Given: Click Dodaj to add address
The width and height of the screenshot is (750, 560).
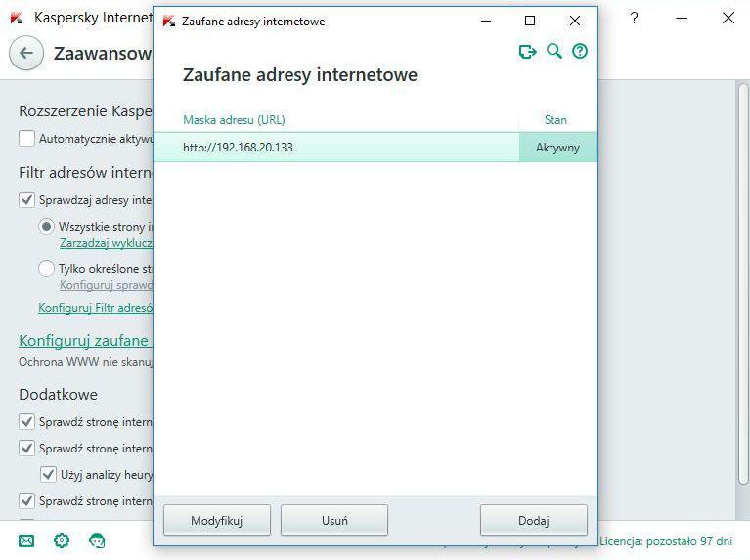Looking at the screenshot, I should (533, 520).
